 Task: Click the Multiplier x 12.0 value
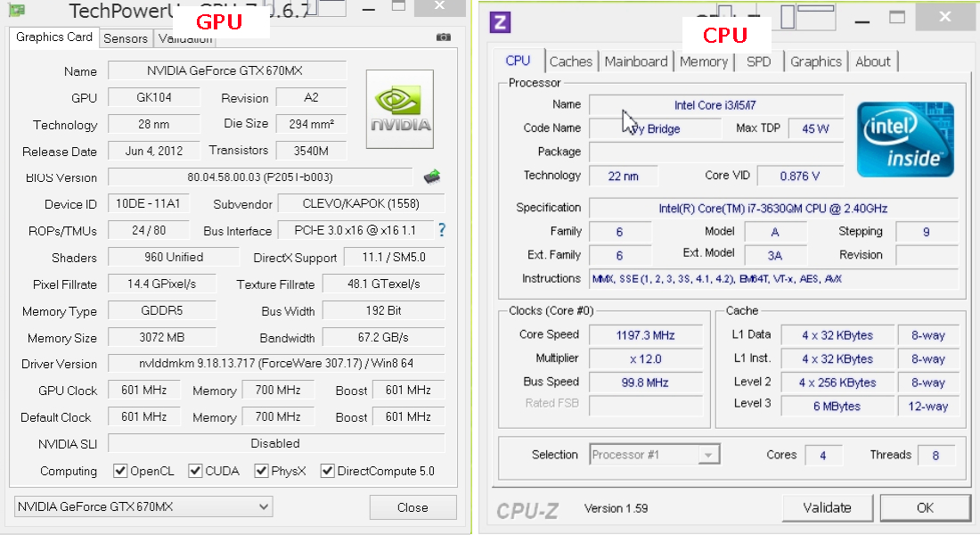point(646,358)
